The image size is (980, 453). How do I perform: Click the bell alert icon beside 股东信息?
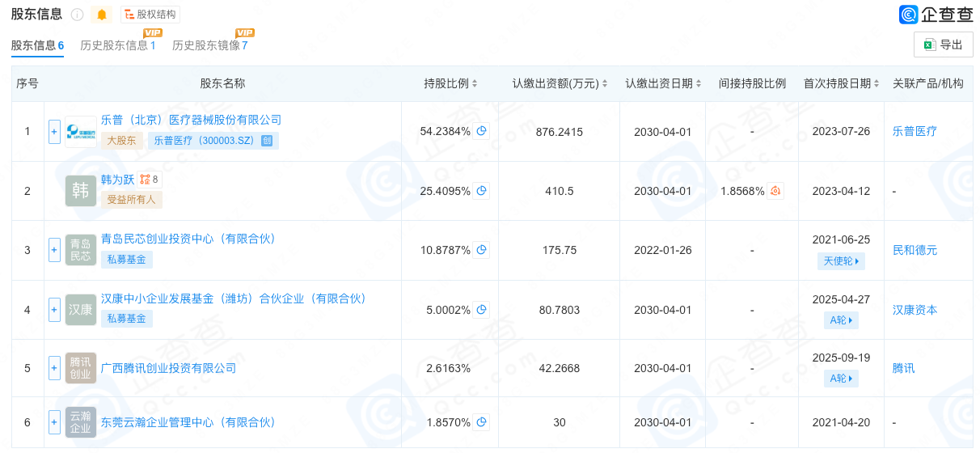pos(102,15)
